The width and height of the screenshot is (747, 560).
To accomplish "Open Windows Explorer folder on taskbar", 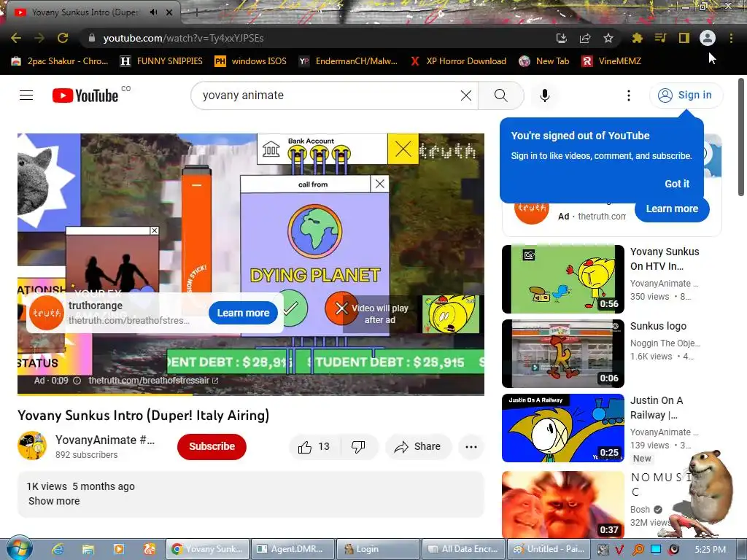I will [x=88, y=549].
